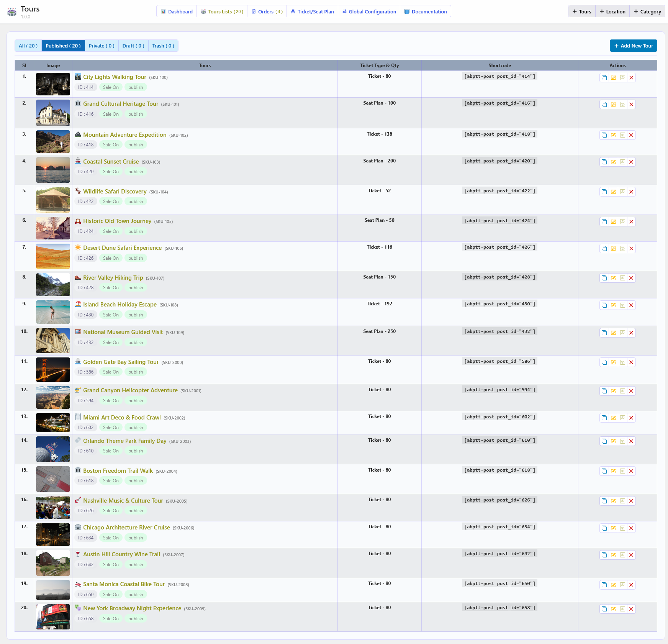Edit the Desert Dune Safari Experience
This screenshot has height=644, width=668.
click(613, 249)
